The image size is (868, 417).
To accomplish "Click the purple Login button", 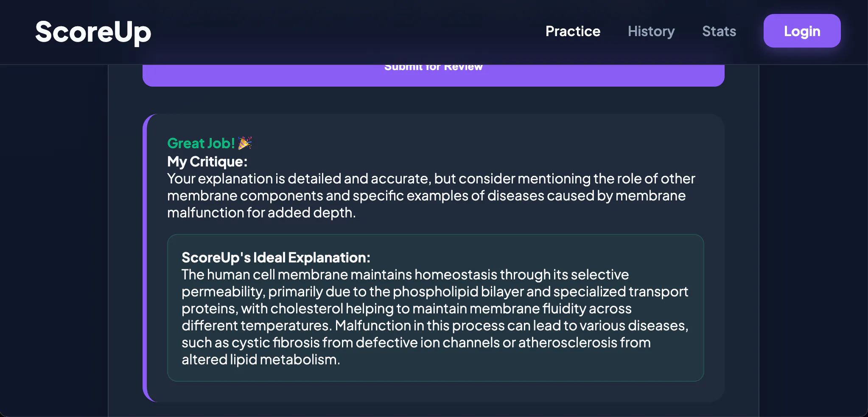I will point(802,31).
